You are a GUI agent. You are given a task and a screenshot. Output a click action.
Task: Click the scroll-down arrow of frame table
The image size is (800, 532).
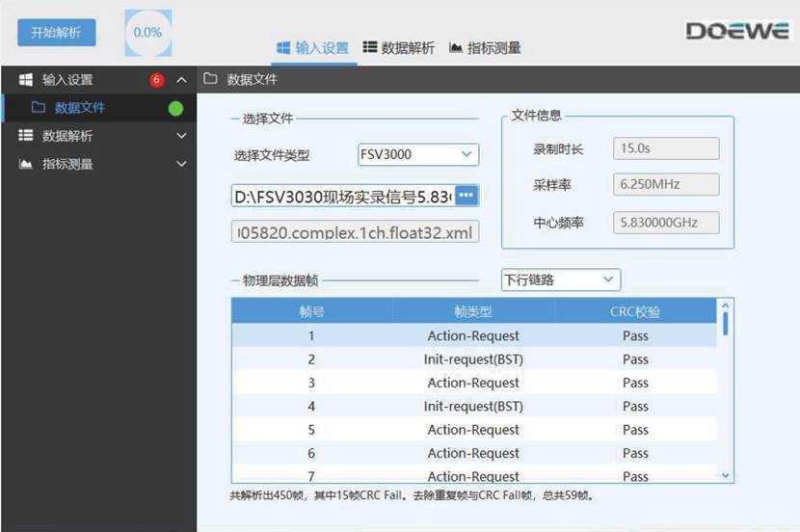(726, 474)
